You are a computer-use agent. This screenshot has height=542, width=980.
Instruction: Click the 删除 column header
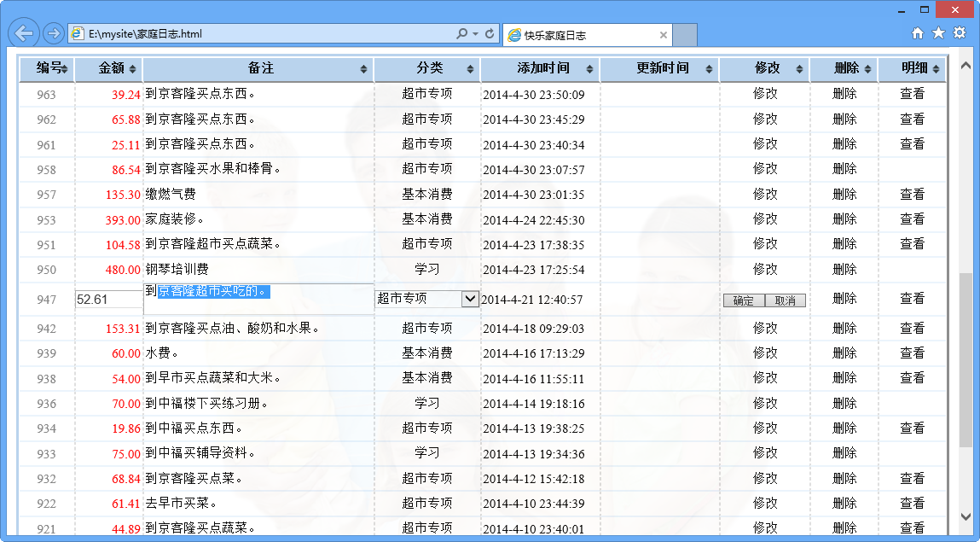click(x=844, y=69)
